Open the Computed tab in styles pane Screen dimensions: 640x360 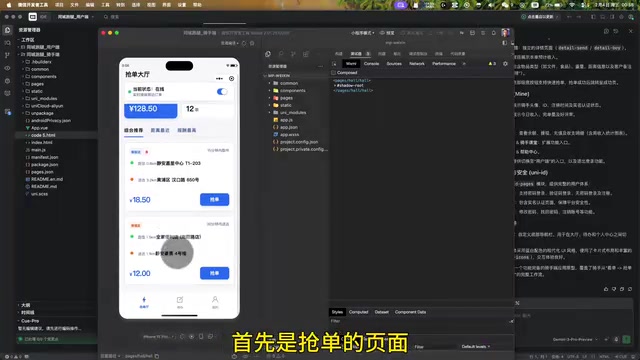pyautogui.click(x=358, y=312)
